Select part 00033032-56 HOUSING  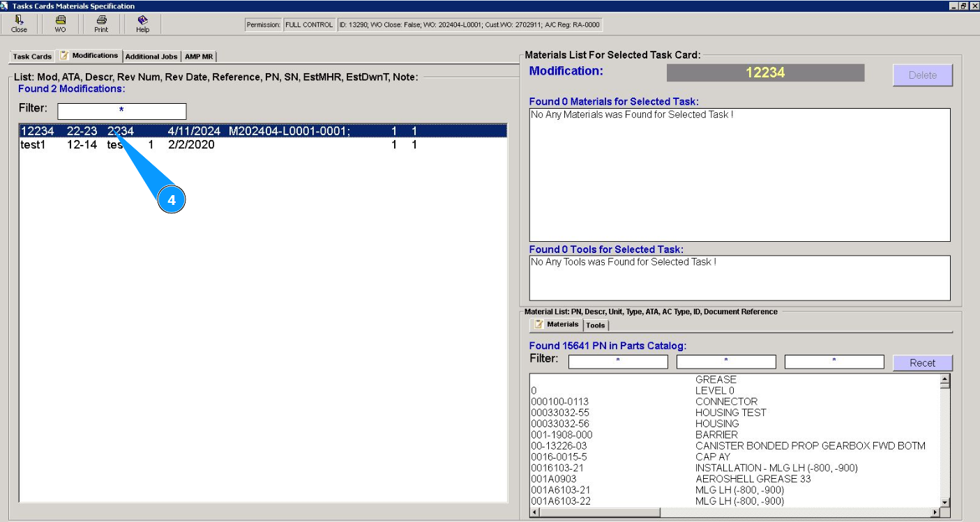(735, 424)
